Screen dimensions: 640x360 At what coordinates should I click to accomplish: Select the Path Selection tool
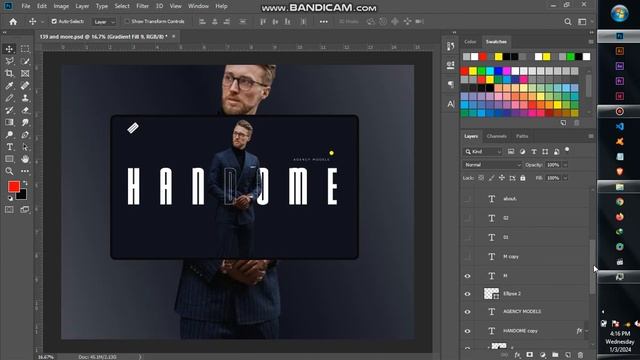(x=25, y=147)
